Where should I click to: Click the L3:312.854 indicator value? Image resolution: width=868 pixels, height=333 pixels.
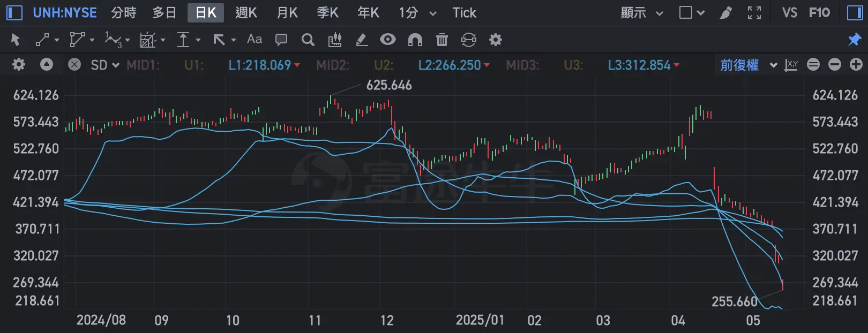point(643,65)
